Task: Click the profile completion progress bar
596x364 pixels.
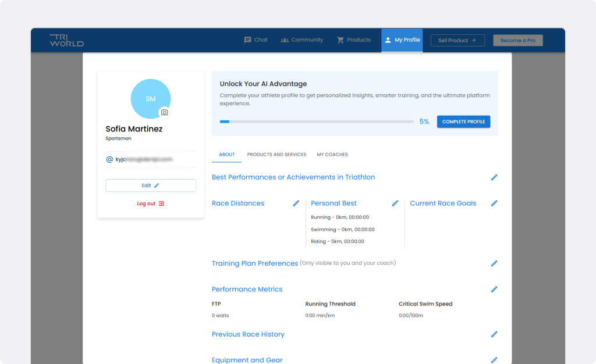Action: coord(317,122)
